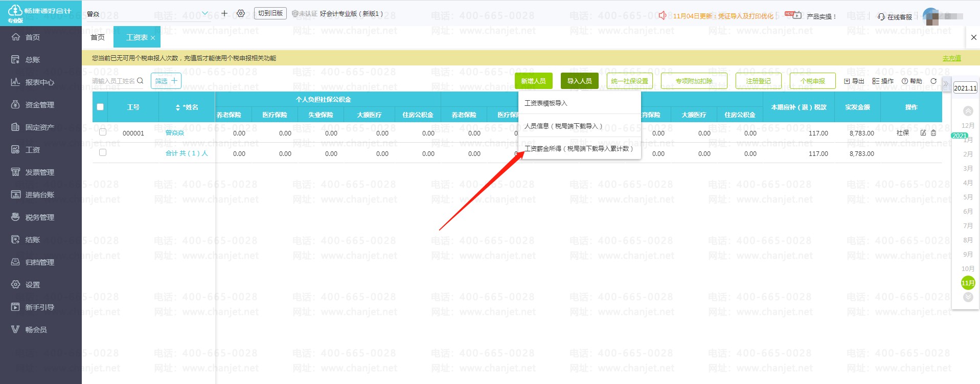
Task: Select 工资表模板导入 from the import menu
Action: pyautogui.click(x=546, y=103)
